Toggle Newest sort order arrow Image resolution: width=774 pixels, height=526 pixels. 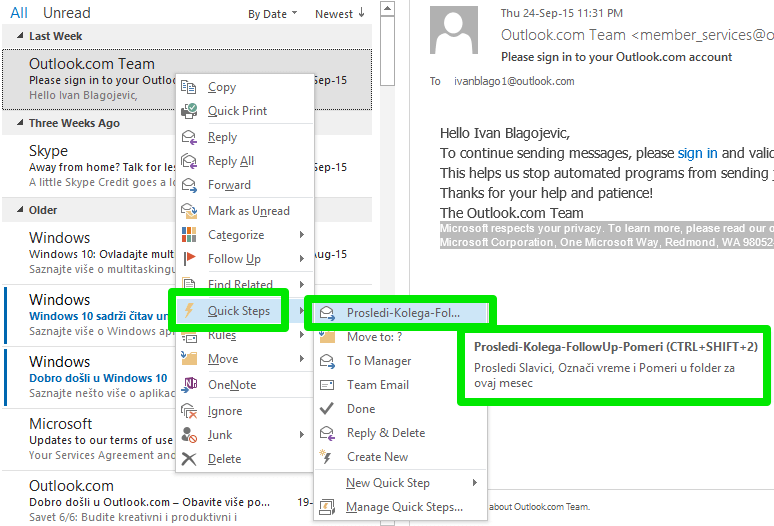click(361, 13)
